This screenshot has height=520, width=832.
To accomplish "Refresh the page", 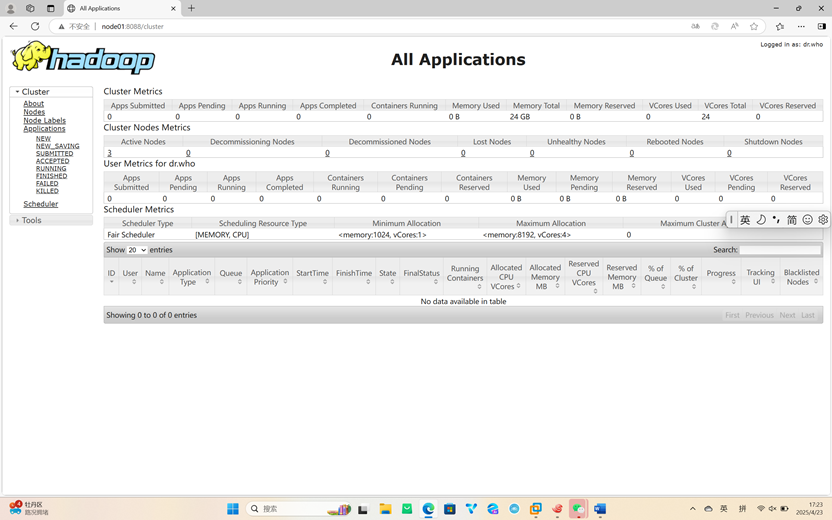I will click(x=35, y=26).
